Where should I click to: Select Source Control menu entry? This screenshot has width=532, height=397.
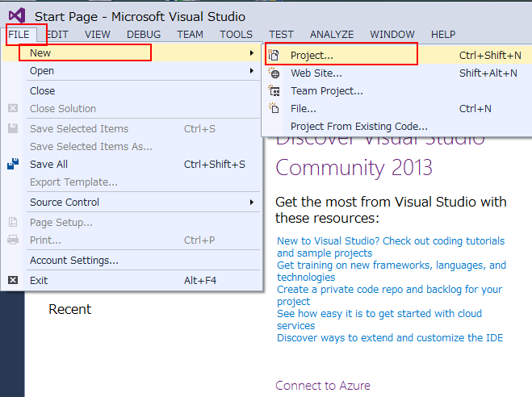[132, 202]
